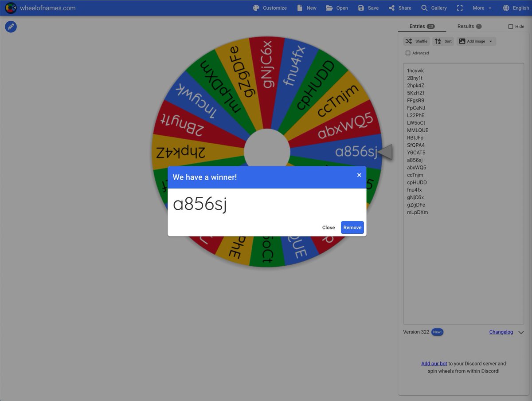Toggle the Hide checkbox
The height and width of the screenshot is (401, 532).
click(x=511, y=27)
